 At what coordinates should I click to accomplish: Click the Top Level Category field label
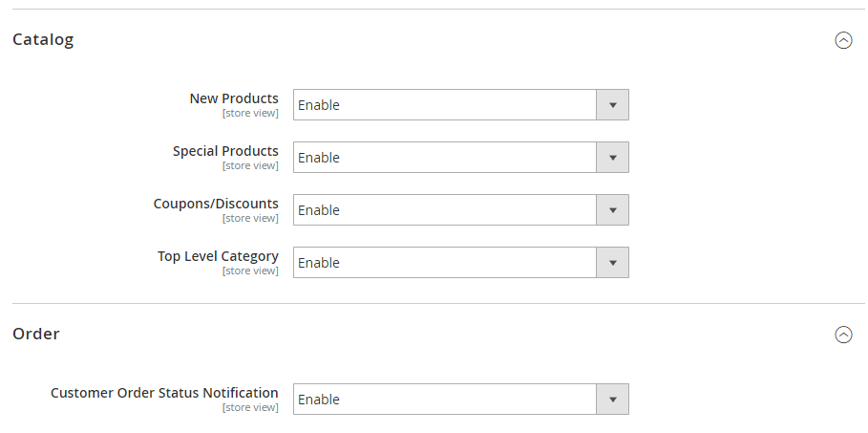(x=218, y=257)
